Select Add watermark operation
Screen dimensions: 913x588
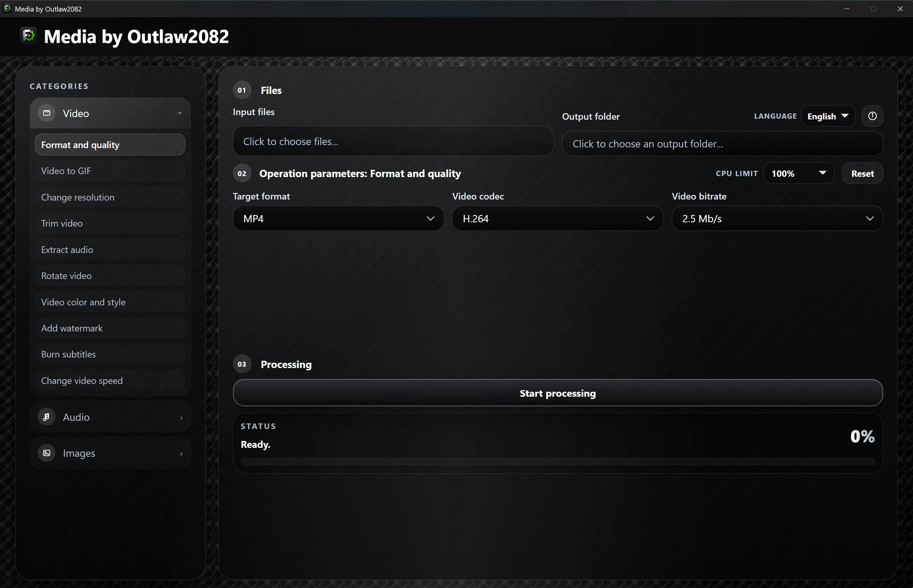click(110, 328)
